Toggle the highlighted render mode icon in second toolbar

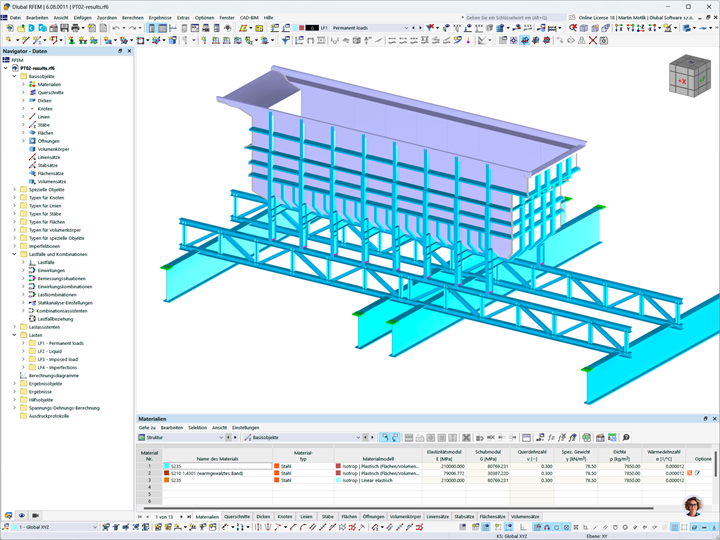click(524, 40)
